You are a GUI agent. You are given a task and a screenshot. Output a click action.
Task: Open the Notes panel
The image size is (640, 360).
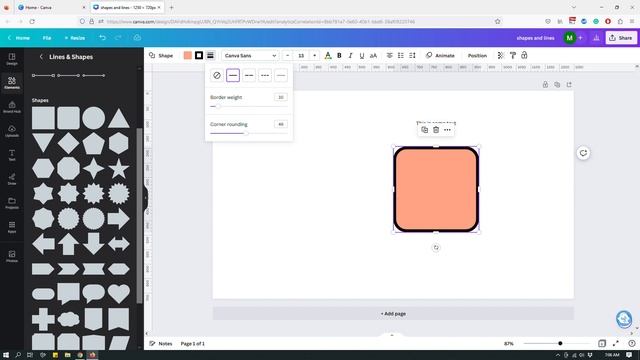(161, 344)
